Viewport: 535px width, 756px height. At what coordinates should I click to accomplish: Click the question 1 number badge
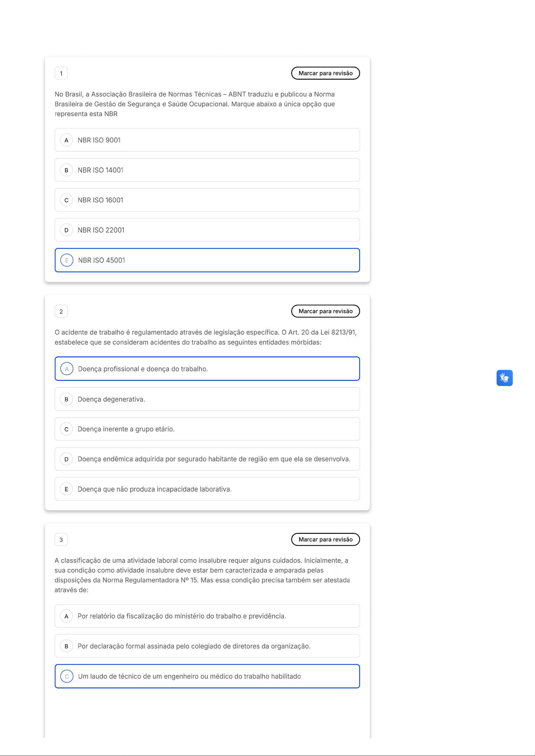tap(61, 73)
